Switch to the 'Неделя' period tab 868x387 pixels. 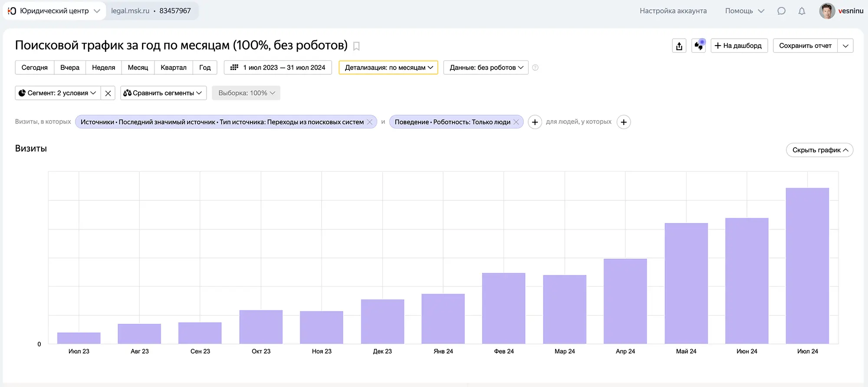[103, 68]
